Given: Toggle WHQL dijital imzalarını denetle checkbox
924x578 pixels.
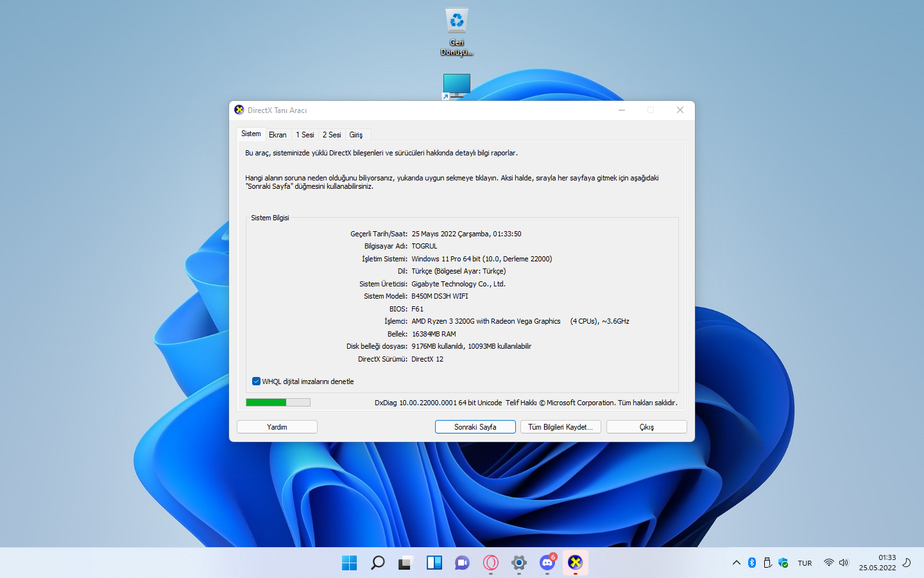Looking at the screenshot, I should coord(256,381).
